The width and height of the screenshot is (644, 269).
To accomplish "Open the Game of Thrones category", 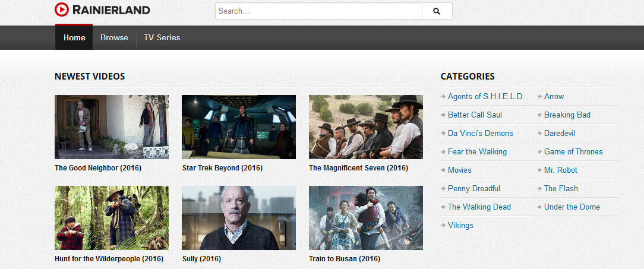I will [573, 151].
